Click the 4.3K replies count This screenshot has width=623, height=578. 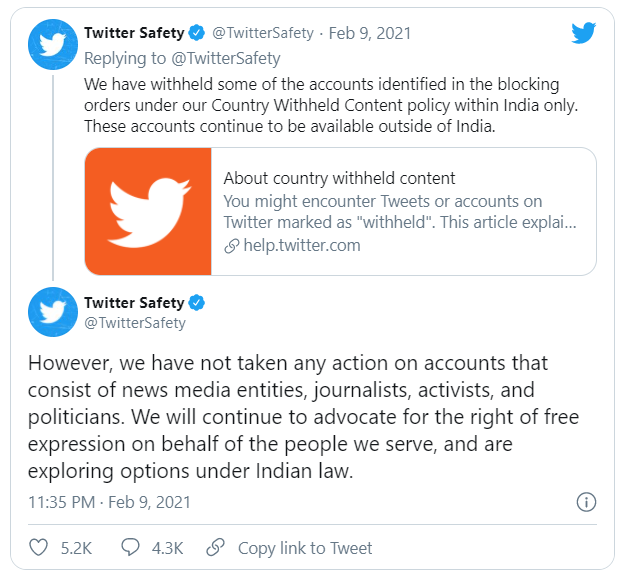click(166, 548)
